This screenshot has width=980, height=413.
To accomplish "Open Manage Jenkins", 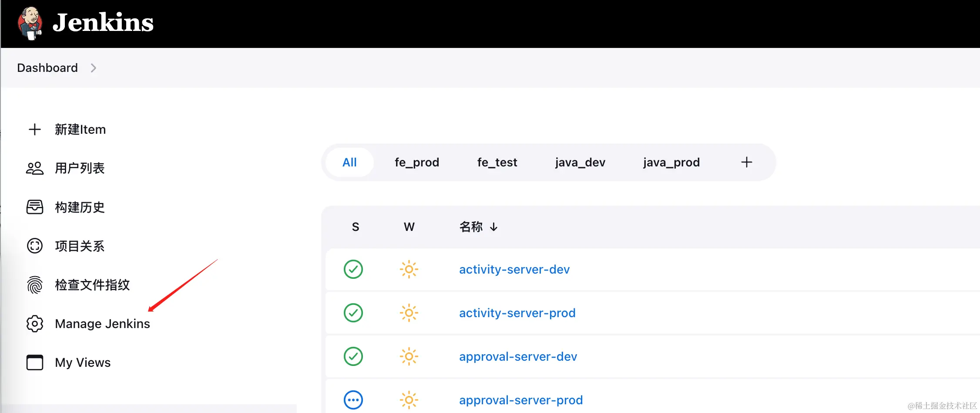I will (x=102, y=324).
